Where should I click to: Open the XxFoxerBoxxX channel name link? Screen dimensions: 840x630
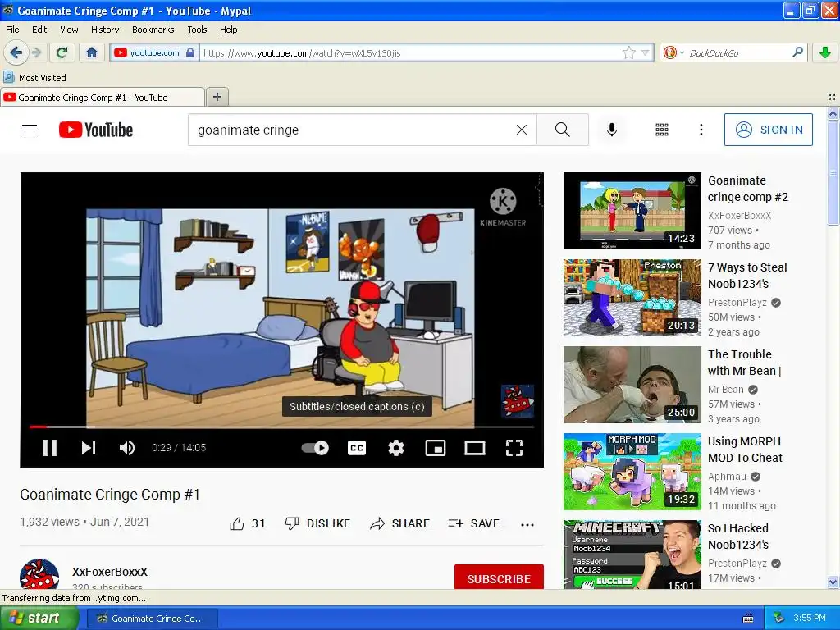pos(110,572)
